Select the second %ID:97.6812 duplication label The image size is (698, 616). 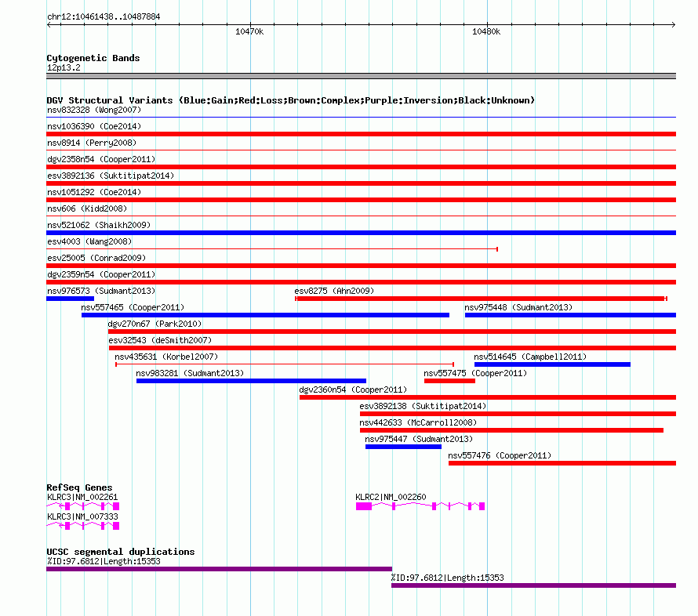point(447,578)
